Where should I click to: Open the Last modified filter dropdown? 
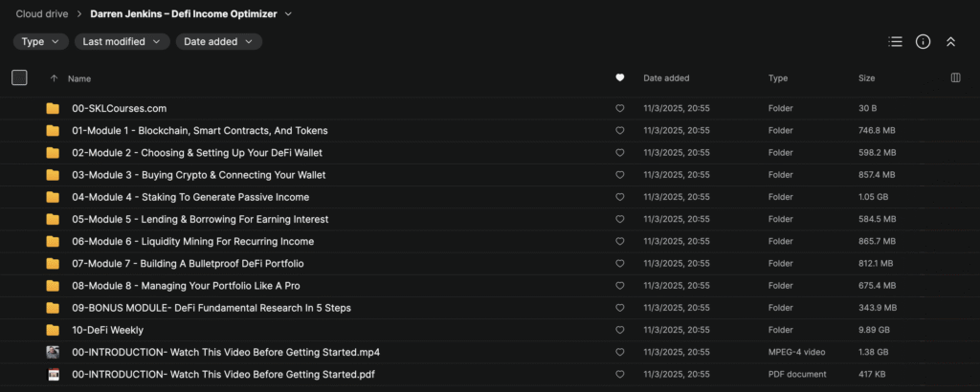122,42
